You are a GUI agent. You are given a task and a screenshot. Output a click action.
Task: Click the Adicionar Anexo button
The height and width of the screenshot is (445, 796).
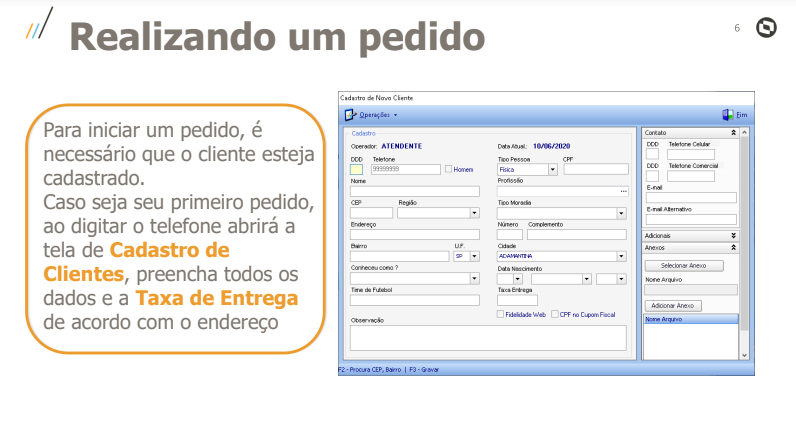(673, 305)
